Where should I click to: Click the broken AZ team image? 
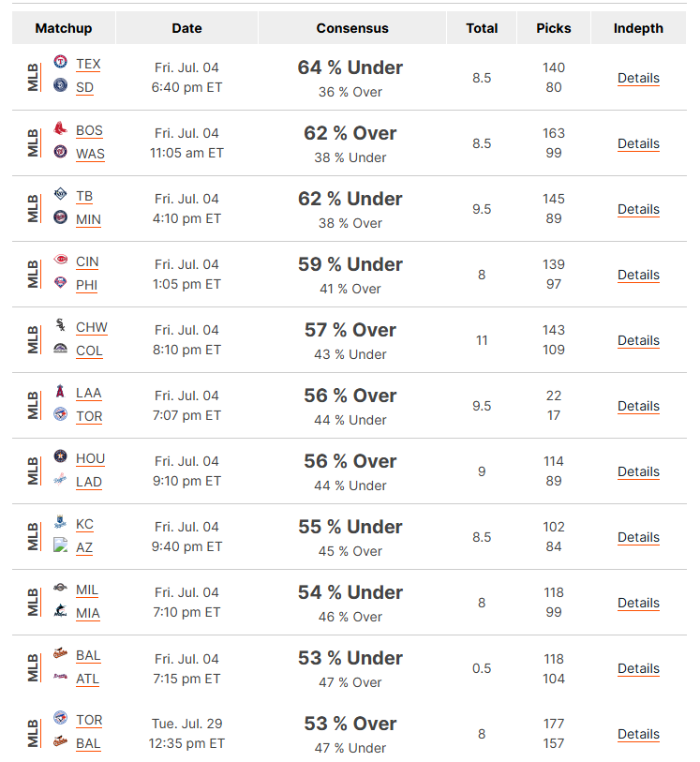[x=60, y=545]
